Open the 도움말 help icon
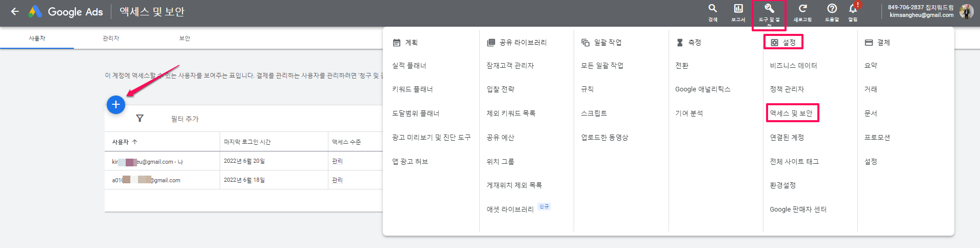 832,8
